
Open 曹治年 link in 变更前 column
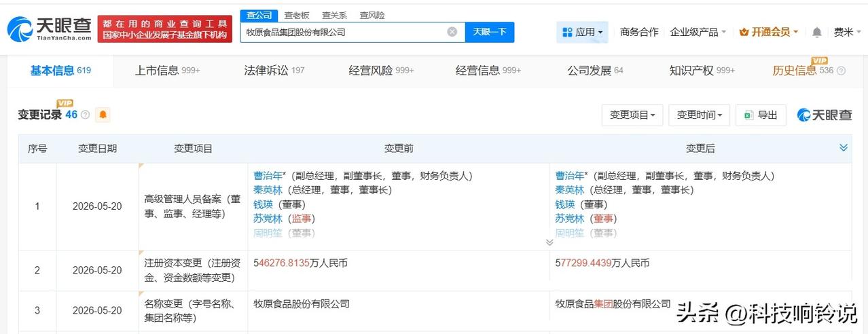(x=268, y=176)
